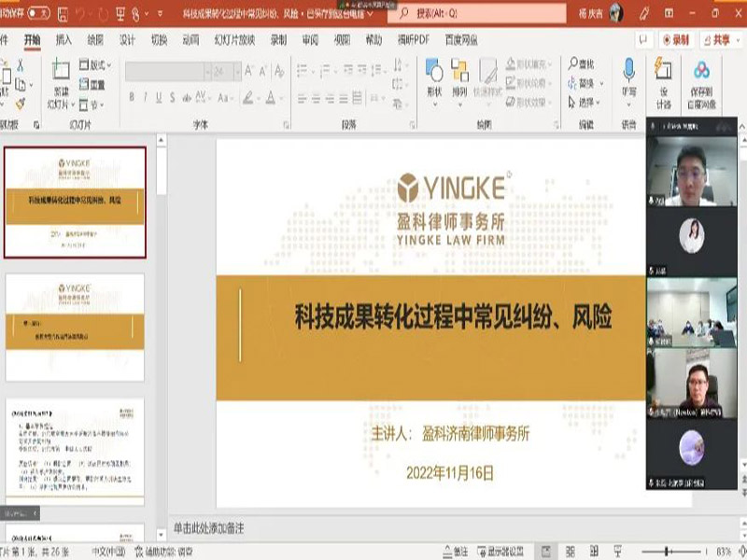Select the second slide thumbnail
The image size is (747, 560).
(x=75, y=328)
